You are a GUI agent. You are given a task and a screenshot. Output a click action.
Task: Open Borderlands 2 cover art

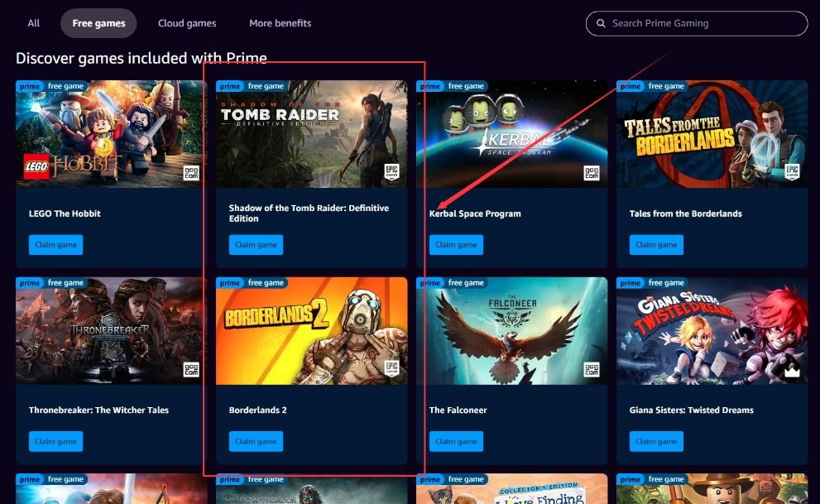tap(312, 331)
